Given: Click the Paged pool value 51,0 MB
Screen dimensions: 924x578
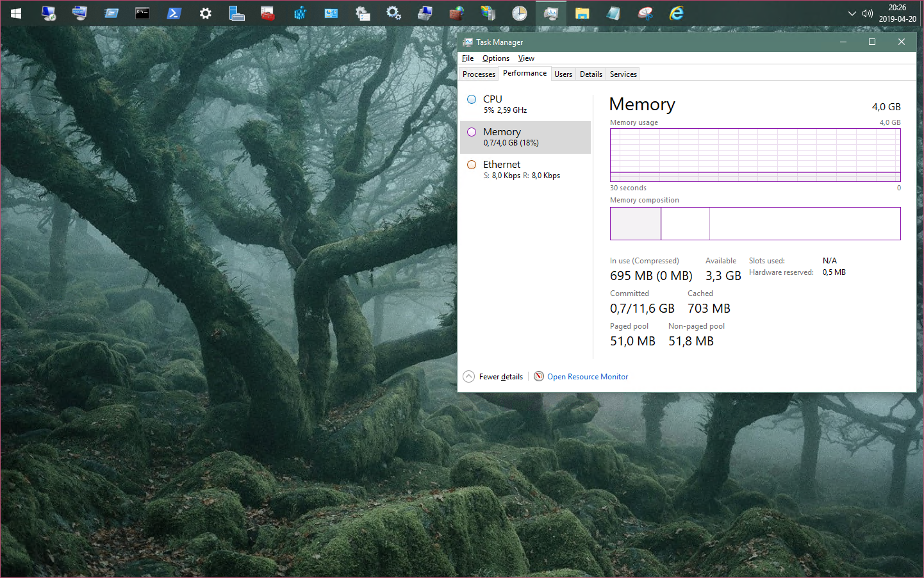Looking at the screenshot, I should pyautogui.click(x=632, y=341).
